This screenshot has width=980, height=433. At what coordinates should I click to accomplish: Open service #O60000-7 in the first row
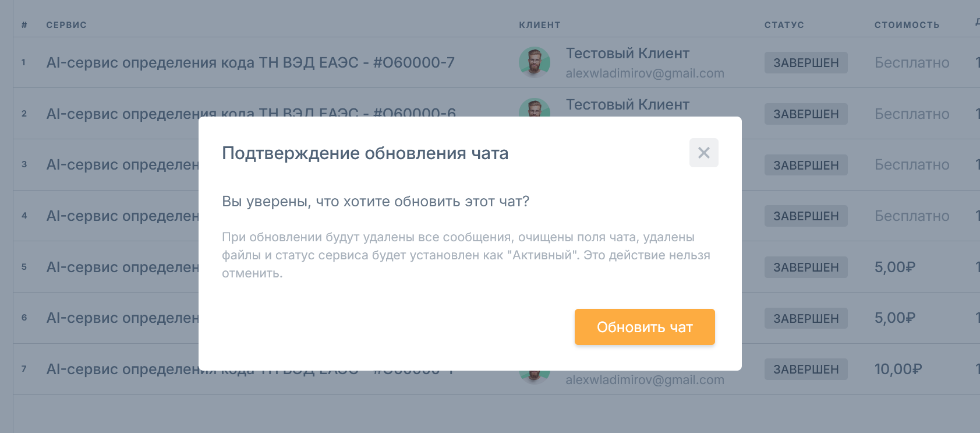tap(250, 62)
